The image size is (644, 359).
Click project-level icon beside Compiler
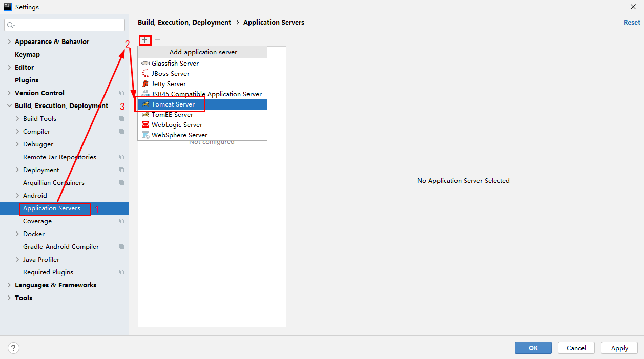click(x=121, y=132)
